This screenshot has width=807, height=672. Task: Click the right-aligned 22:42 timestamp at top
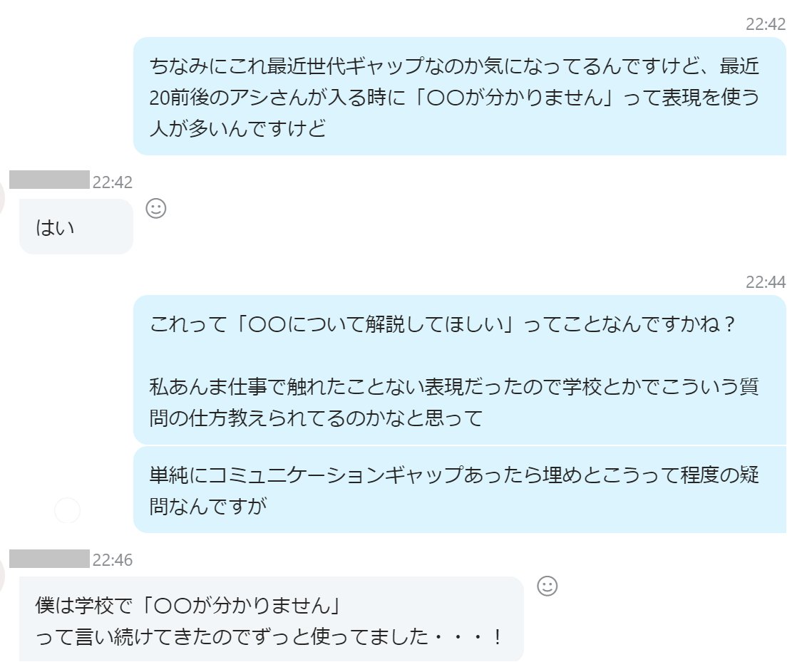(x=766, y=24)
